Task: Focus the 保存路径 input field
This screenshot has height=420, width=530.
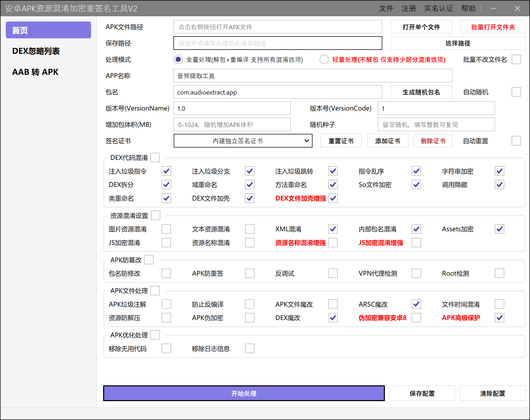Action: tap(278, 43)
